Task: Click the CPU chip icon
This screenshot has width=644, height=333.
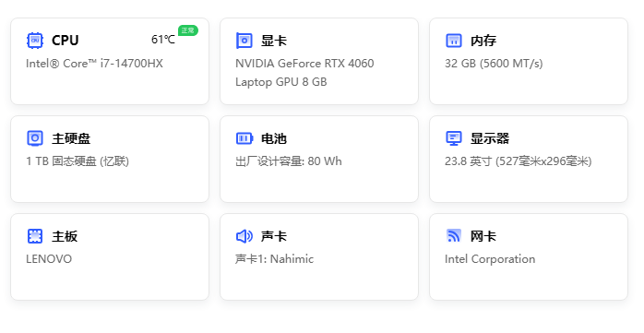Action: (35, 41)
